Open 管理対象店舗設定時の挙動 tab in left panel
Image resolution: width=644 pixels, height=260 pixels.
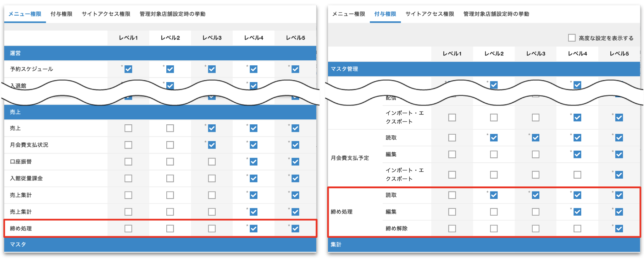coord(172,14)
